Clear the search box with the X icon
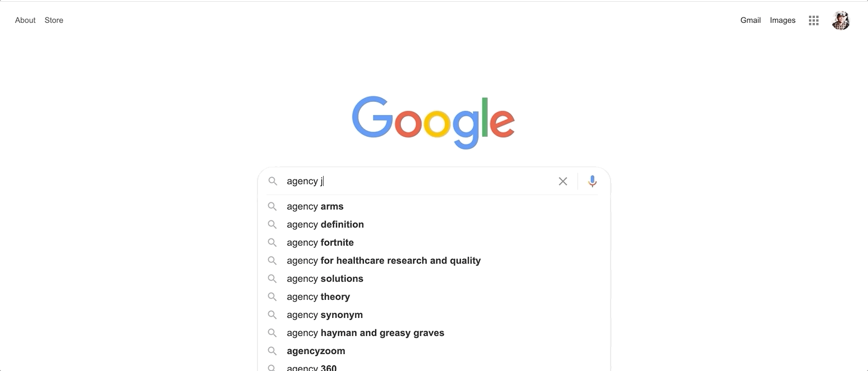This screenshot has height=371, width=868. 563,181
